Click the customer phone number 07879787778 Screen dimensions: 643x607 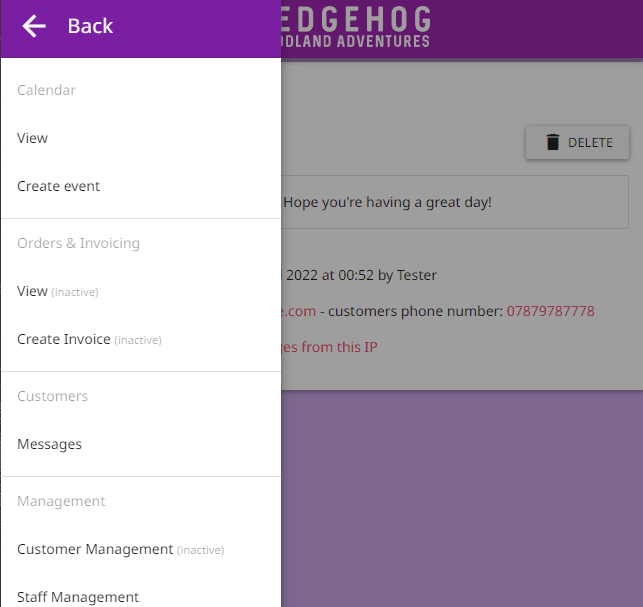(x=550, y=311)
